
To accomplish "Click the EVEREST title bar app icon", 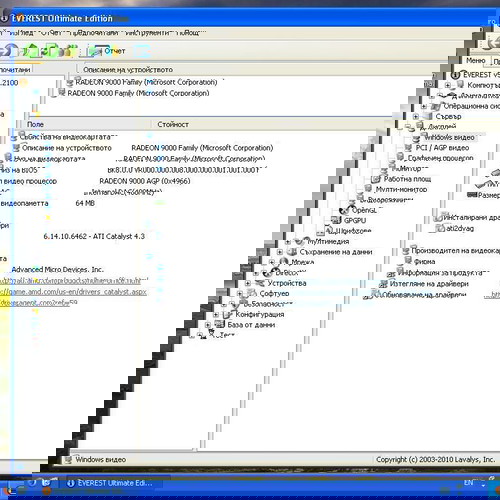I will [x=4, y=18].
